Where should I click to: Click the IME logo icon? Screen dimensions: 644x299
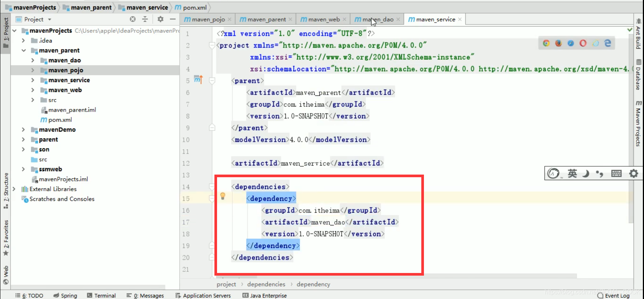[554, 173]
